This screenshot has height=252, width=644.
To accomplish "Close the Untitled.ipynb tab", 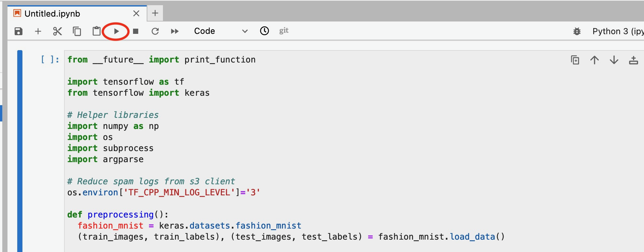I will (x=136, y=14).
